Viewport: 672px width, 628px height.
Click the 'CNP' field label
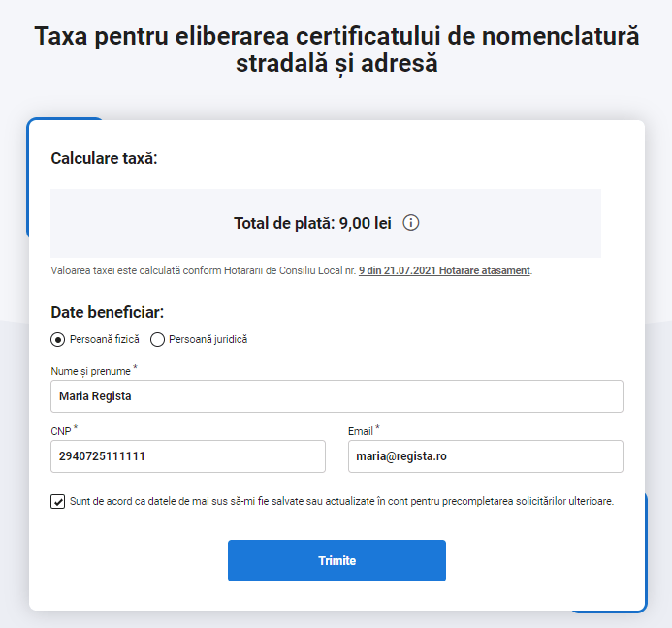point(60,431)
